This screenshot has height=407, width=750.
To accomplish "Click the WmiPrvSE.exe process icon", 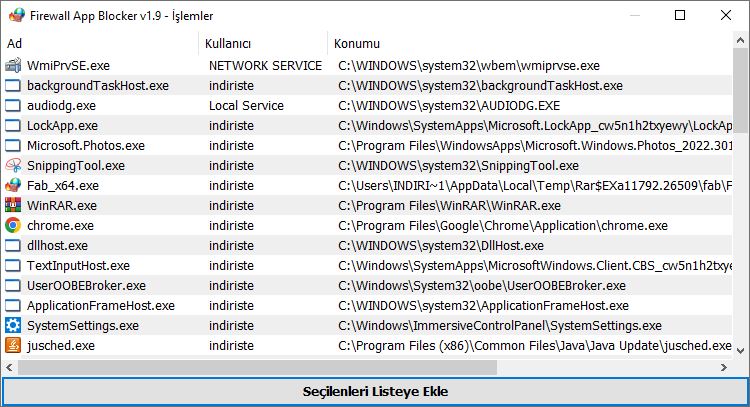I will [x=13, y=65].
